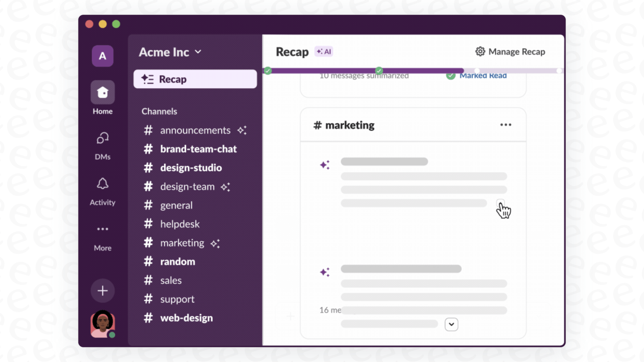The image size is (644, 362).
Task: Toggle the small circle control near the cursor
Action: point(501,203)
